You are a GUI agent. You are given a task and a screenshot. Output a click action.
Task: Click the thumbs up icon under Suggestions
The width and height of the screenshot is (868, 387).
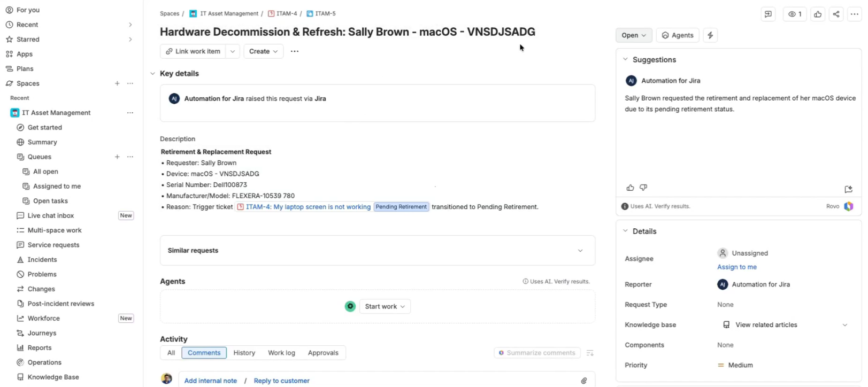[630, 188]
